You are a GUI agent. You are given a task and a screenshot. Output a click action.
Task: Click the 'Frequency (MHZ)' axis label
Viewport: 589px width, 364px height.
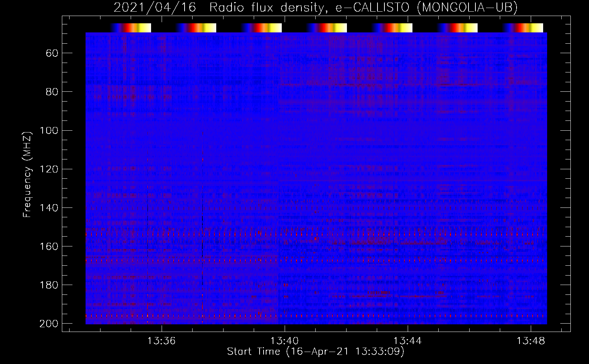click(27, 175)
